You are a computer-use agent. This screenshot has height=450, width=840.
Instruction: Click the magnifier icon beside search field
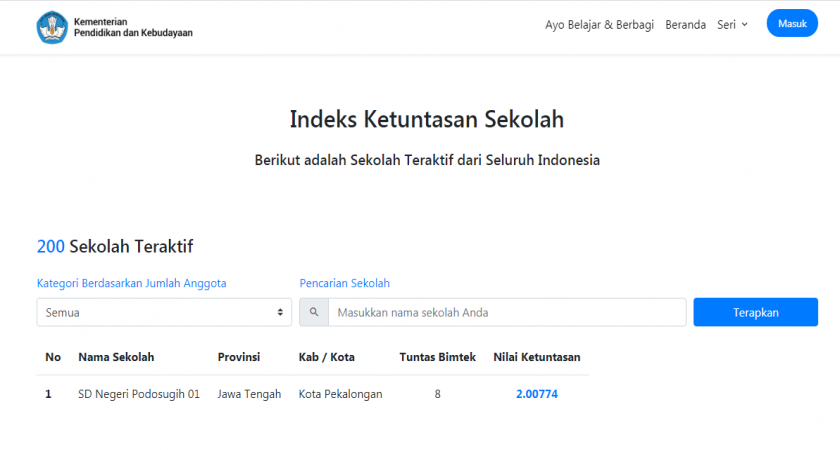pos(314,312)
